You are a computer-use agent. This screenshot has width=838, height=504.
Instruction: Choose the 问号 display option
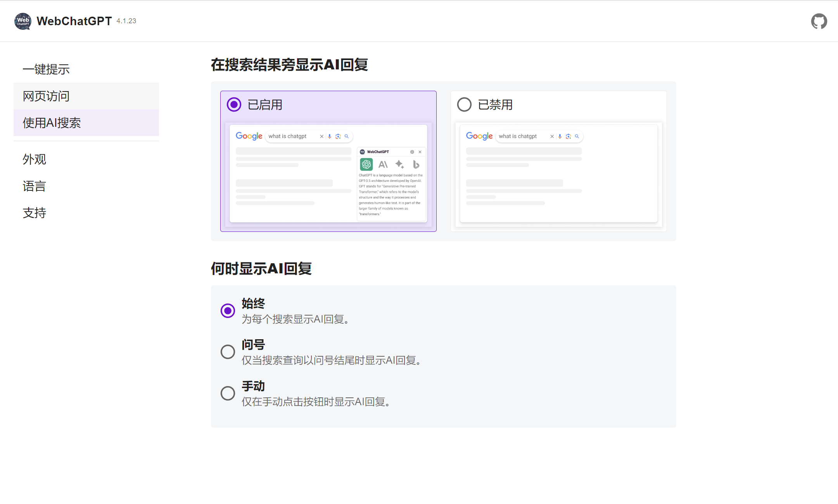[x=228, y=352]
